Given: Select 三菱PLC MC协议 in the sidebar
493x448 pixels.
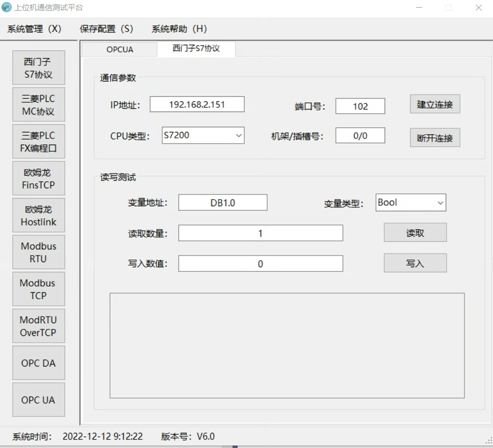Looking at the screenshot, I should (x=39, y=105).
